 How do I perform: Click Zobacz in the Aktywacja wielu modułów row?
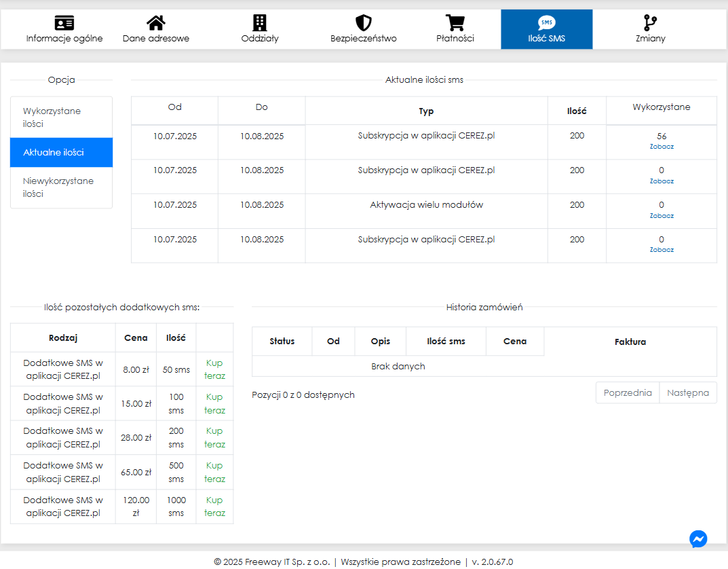coord(662,216)
